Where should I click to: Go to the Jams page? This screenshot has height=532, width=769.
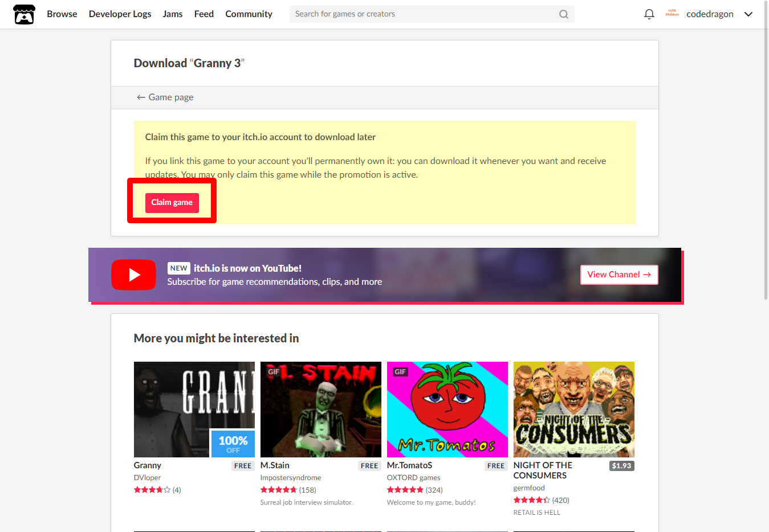[x=173, y=14]
